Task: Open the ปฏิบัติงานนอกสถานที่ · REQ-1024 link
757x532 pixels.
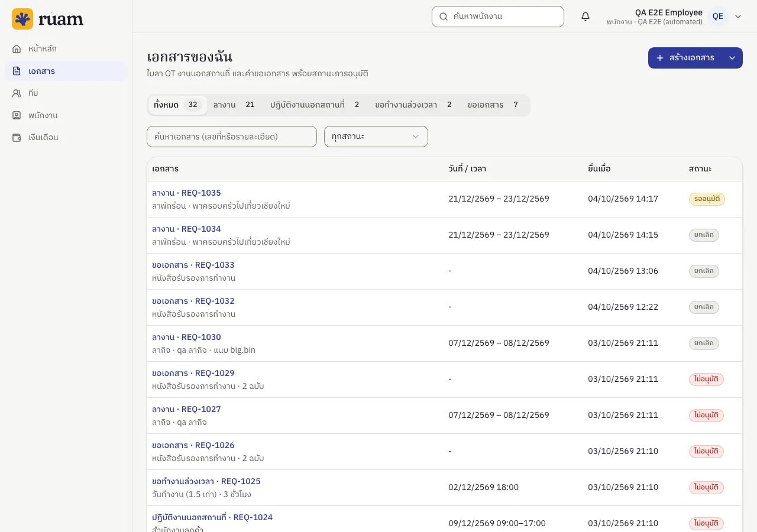Action: (212, 517)
